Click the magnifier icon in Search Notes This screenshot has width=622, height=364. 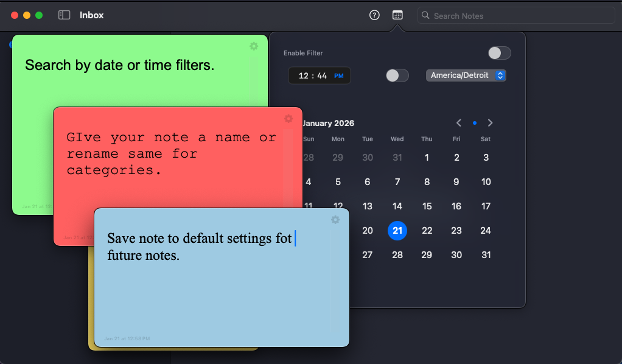[425, 15]
